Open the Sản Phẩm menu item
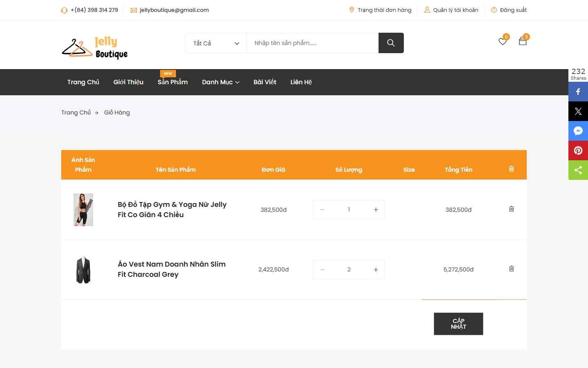Image resolution: width=588 pixels, height=368 pixels. pyautogui.click(x=173, y=82)
